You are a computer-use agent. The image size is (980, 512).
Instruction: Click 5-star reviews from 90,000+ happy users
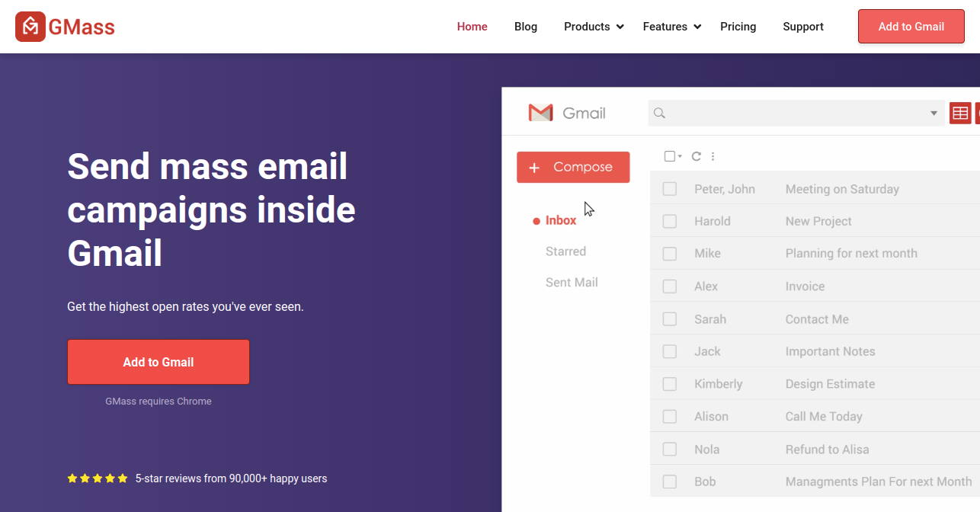click(x=231, y=478)
